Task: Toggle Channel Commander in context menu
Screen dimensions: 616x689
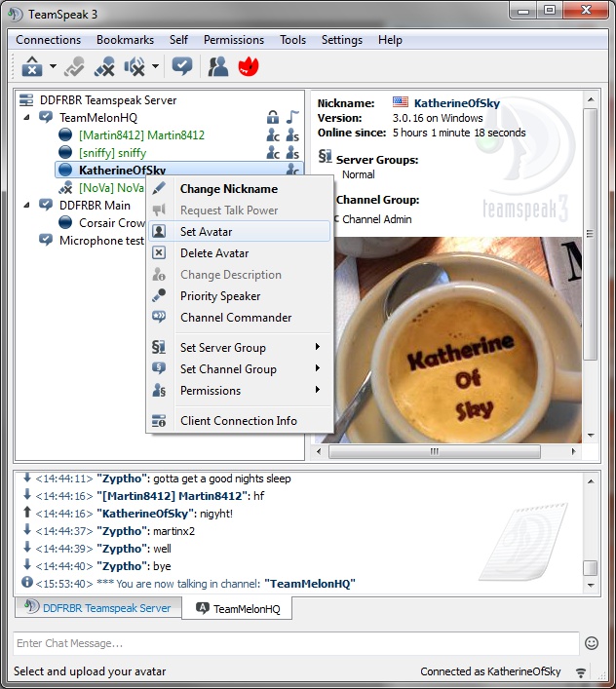Action: click(x=240, y=318)
